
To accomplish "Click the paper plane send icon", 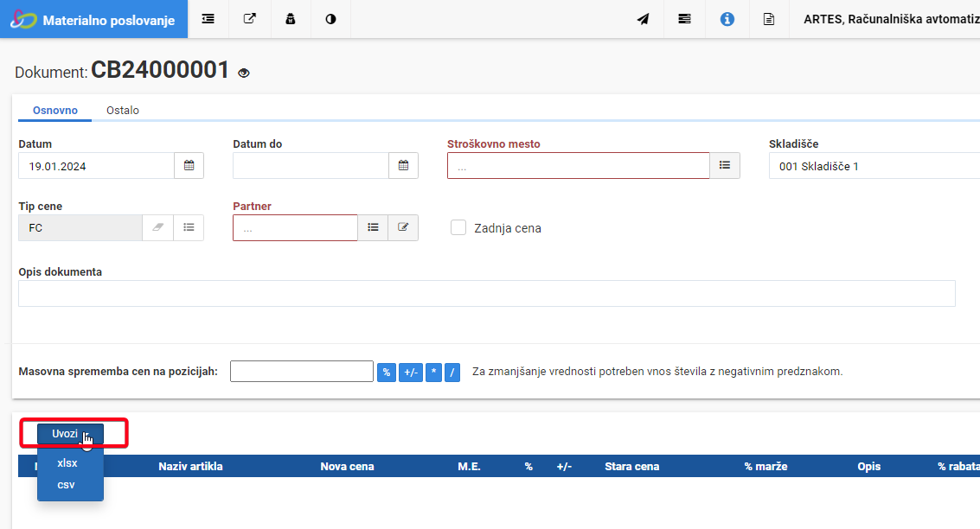I will coord(643,19).
